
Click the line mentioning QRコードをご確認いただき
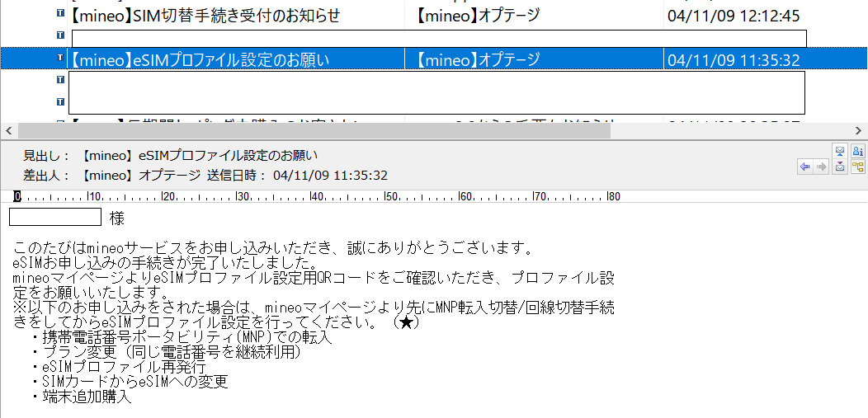click(x=314, y=276)
